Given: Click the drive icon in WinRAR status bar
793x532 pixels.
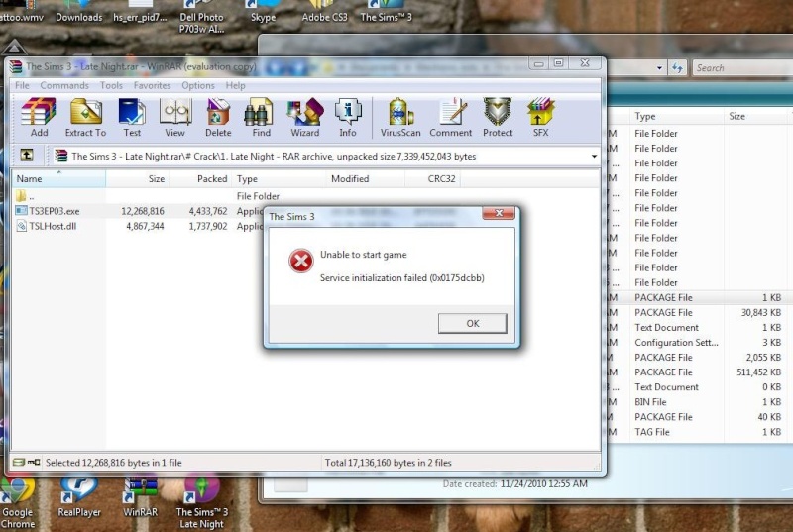Looking at the screenshot, I should 19,462.
